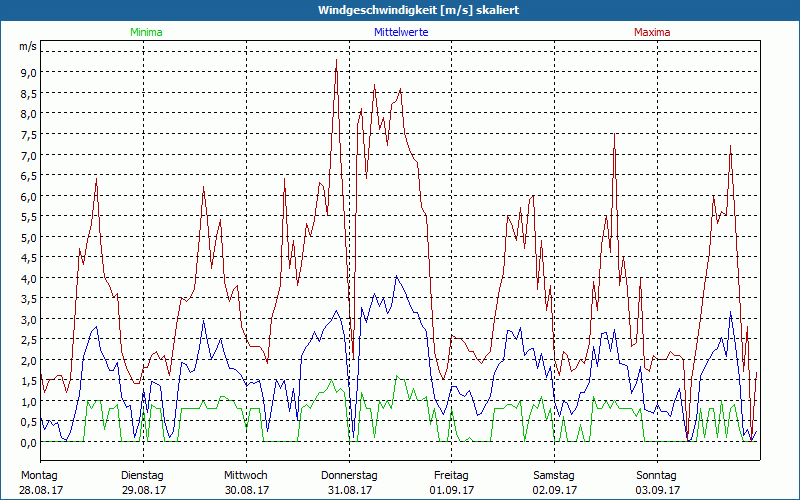The image size is (800, 500).
Task: Click the date 02.09.17
Action: [555, 490]
